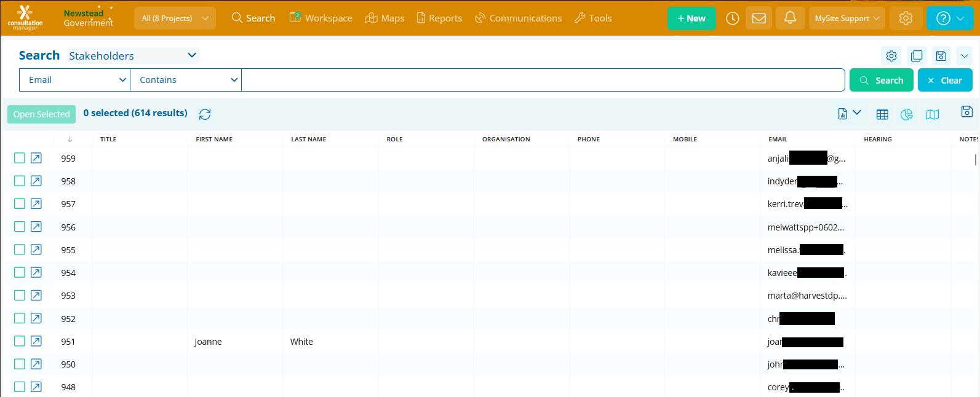Viewport: 980px width, 397px height.
Task: Open record 948 via its arrow icon
Action: [x=36, y=387]
